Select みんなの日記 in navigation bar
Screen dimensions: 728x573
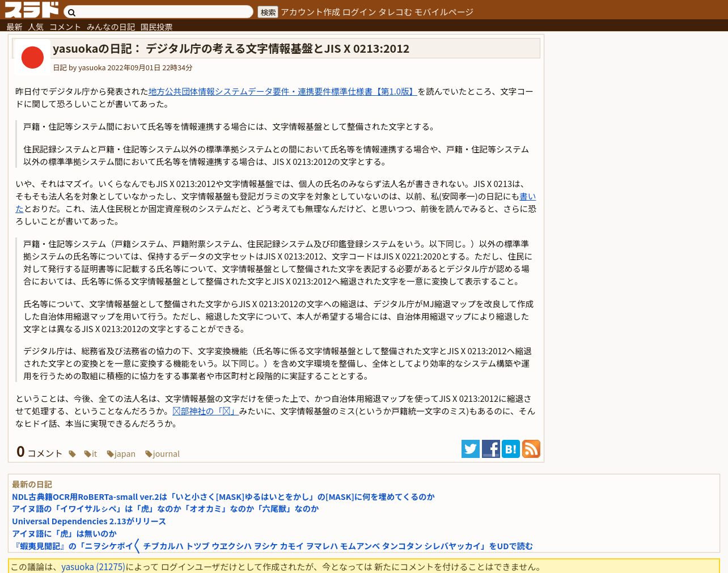111,27
